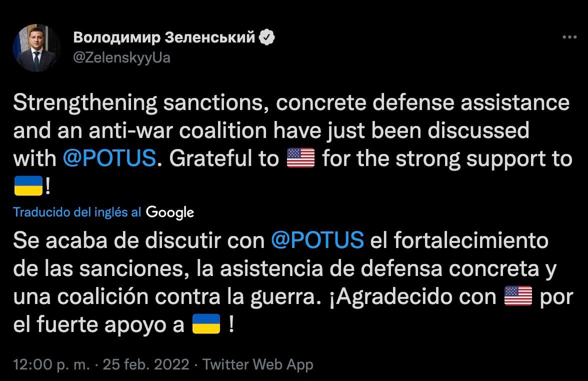
Task: Open the Twitter Web App source link
Action: pos(259,364)
